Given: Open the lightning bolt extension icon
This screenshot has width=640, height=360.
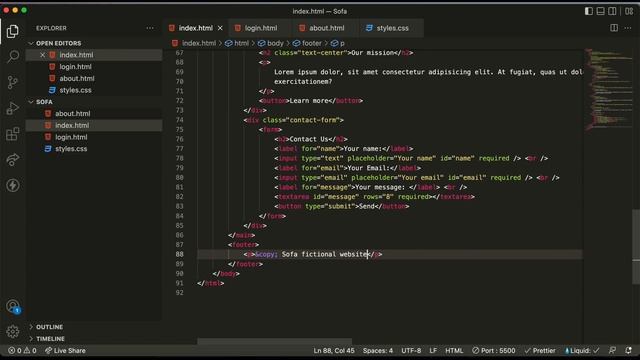Looking at the screenshot, I should click(13, 185).
